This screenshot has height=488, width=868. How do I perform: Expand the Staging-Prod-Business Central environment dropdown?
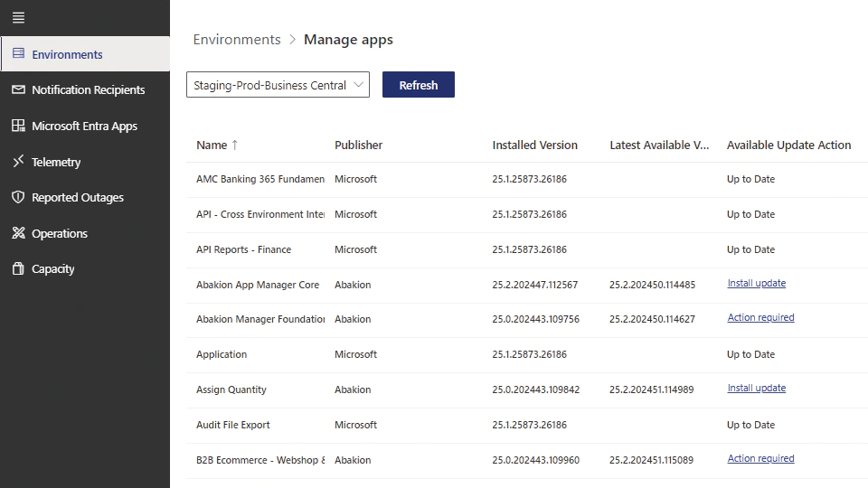click(278, 85)
